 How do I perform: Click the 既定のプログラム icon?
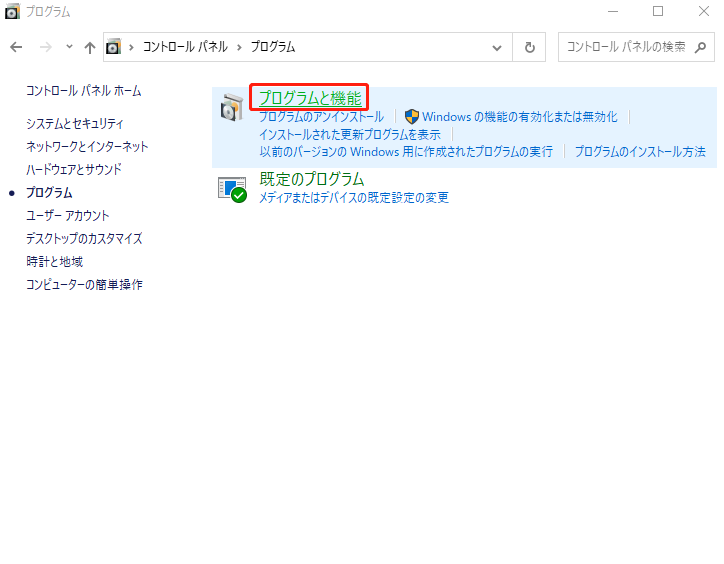point(232,189)
